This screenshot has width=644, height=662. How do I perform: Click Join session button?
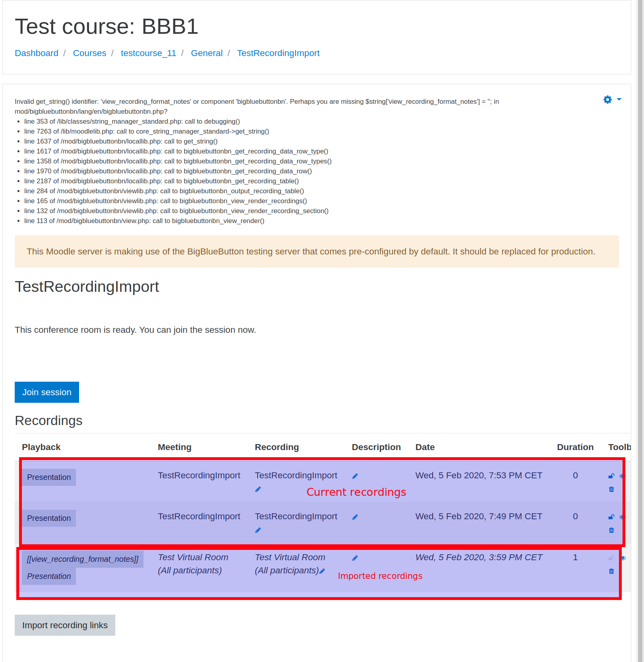47,392
